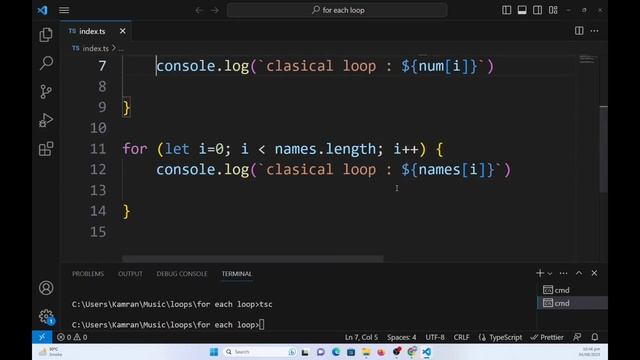
Task: Switch to the OUTPUT panel tab
Action: tap(130, 273)
